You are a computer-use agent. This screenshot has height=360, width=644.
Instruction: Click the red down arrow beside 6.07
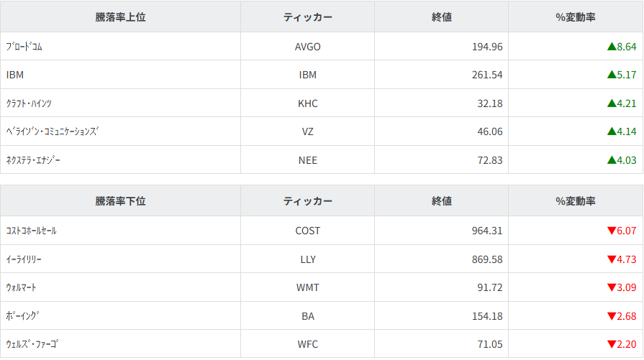point(611,231)
